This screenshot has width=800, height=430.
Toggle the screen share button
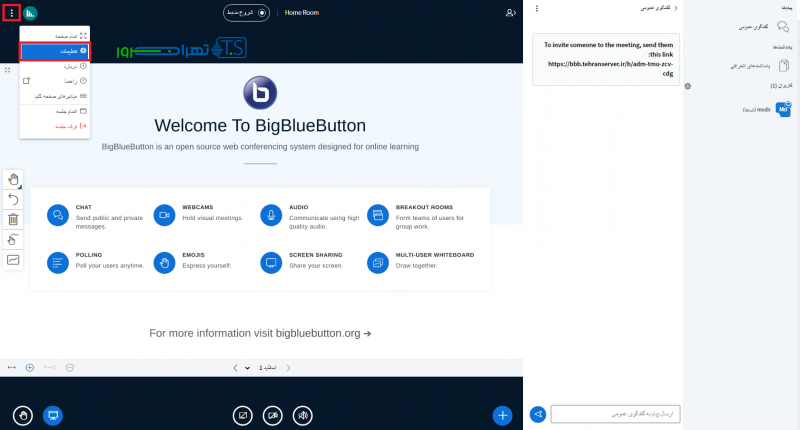[x=241, y=414]
